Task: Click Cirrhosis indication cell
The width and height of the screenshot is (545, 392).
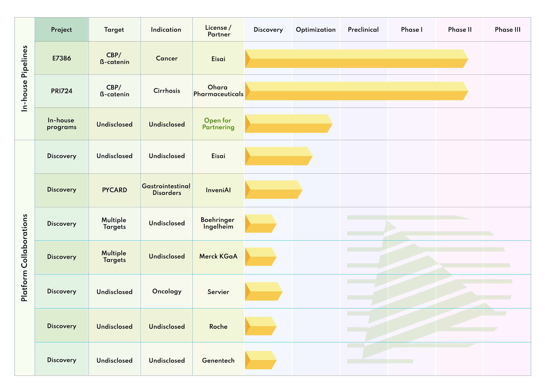Action: [x=166, y=91]
